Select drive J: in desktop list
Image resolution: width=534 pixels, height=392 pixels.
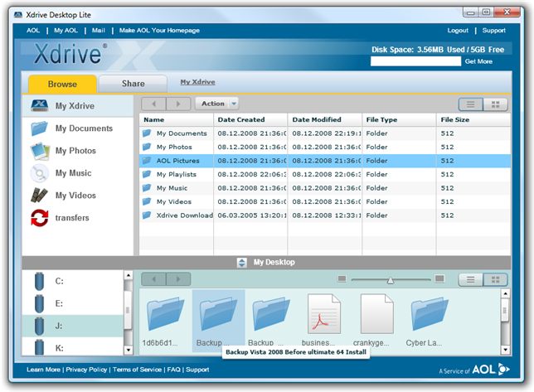click(x=72, y=326)
